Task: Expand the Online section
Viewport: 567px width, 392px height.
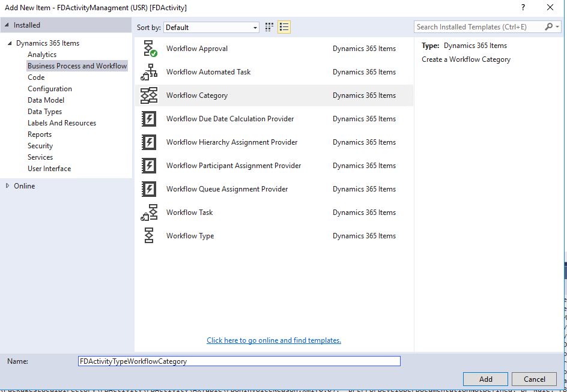Action: tap(8, 185)
